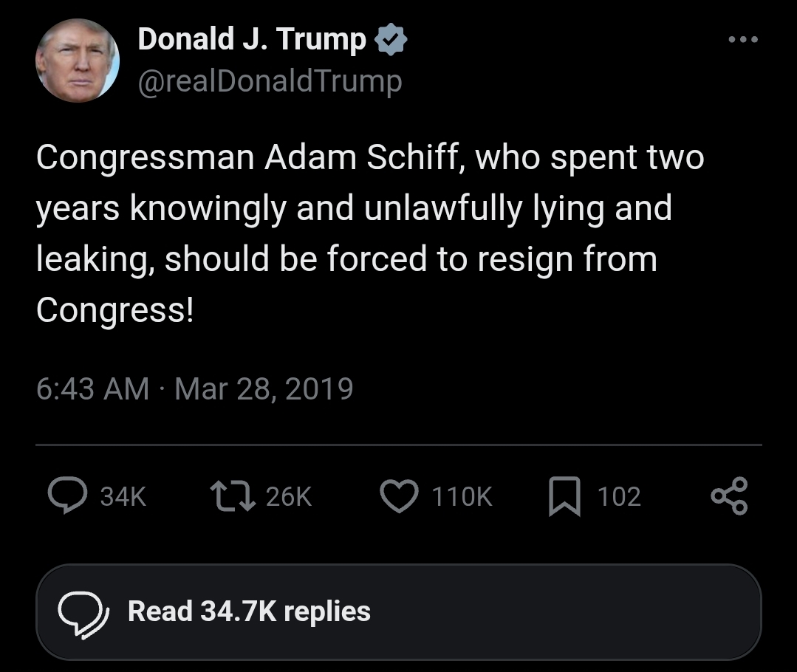Click the tweet text mentioning Adam Schiff

(x=369, y=208)
